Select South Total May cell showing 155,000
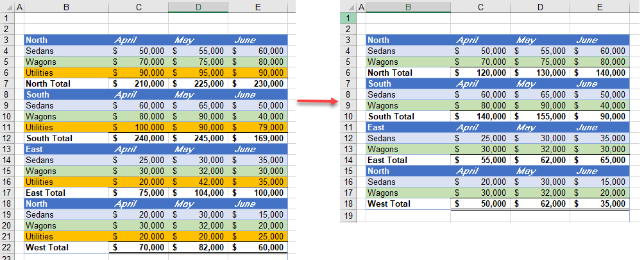Image resolution: width=644 pixels, height=260 pixels. (x=539, y=116)
